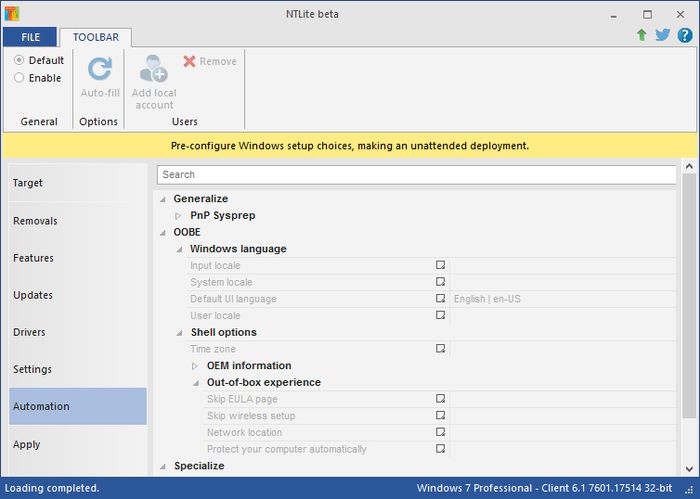Expand the OEM information section
This screenshot has width=700, height=499.
point(195,366)
